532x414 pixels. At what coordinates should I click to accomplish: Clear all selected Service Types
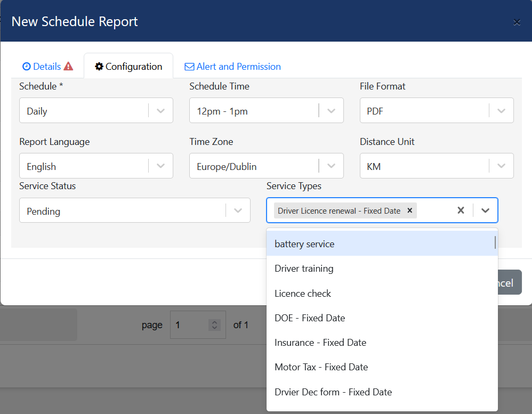[x=461, y=210]
